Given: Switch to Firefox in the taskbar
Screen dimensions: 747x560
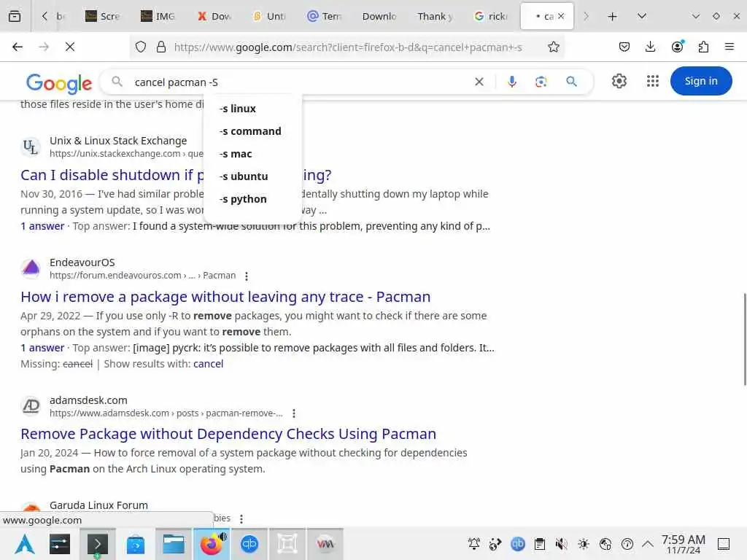Looking at the screenshot, I should tap(212, 544).
